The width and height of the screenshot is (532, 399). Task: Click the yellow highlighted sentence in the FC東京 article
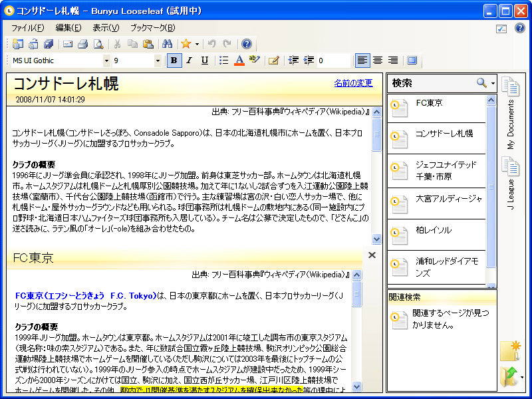click(x=211, y=390)
